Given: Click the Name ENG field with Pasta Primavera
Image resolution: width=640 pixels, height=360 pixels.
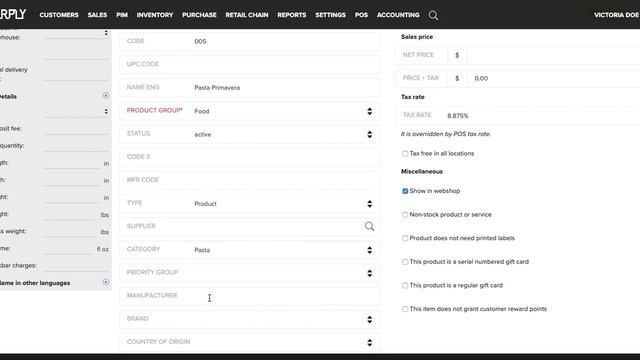Looking at the screenshot, I should [249, 88].
